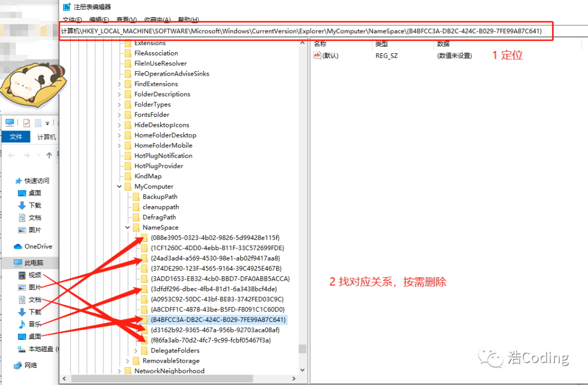Expand the FolderDescriptions key

click(119, 95)
